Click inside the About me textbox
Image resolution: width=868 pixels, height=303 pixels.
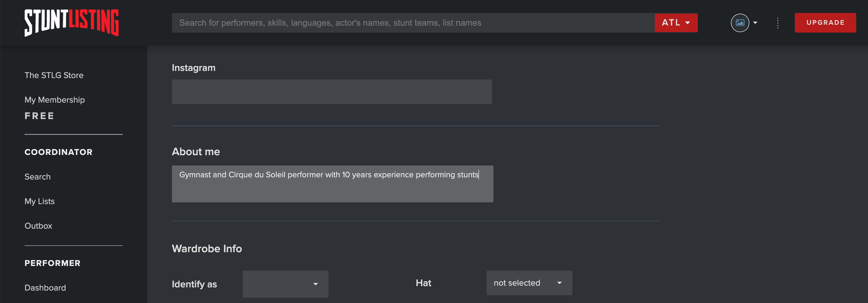click(332, 184)
